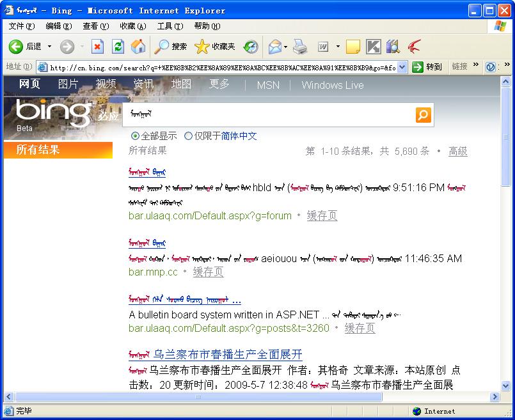Stop page loading with red X icon
This screenshot has width=515, height=420.
click(x=97, y=47)
